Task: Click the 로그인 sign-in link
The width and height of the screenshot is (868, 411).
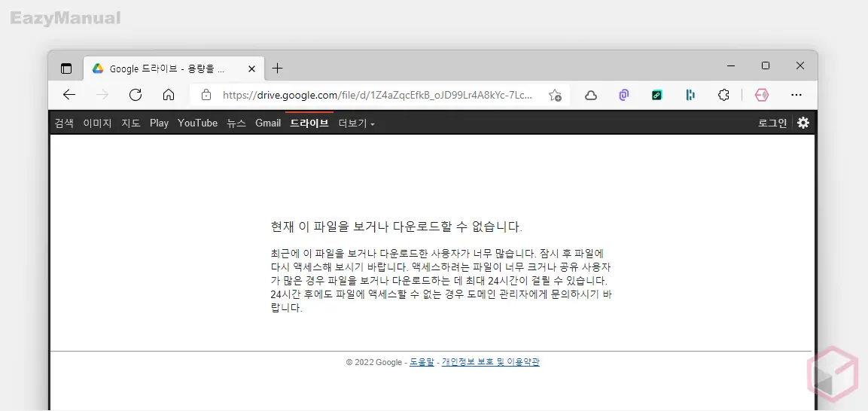Action: pos(772,123)
